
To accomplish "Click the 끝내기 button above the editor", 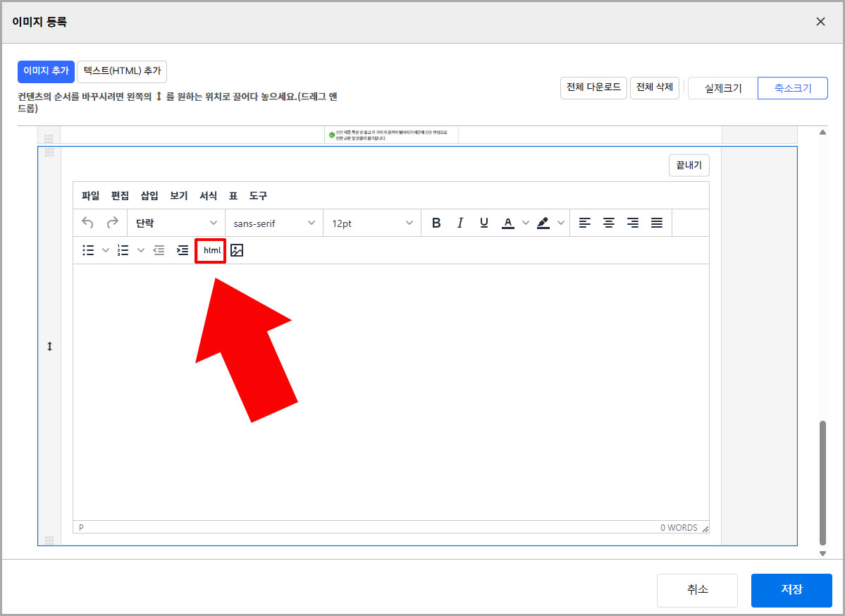I will pos(689,165).
